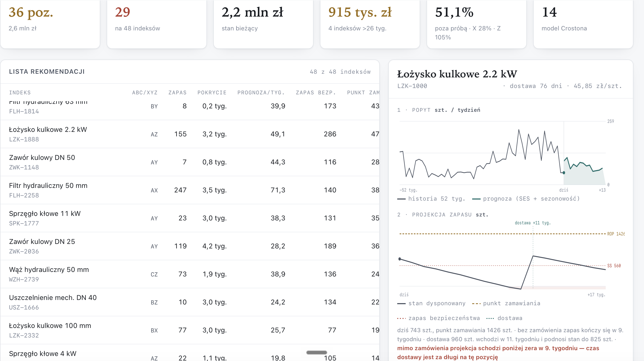Click the AZ class of the LZK-1888 row
Image resolution: width=644 pixels, height=361 pixels.
coord(154,134)
